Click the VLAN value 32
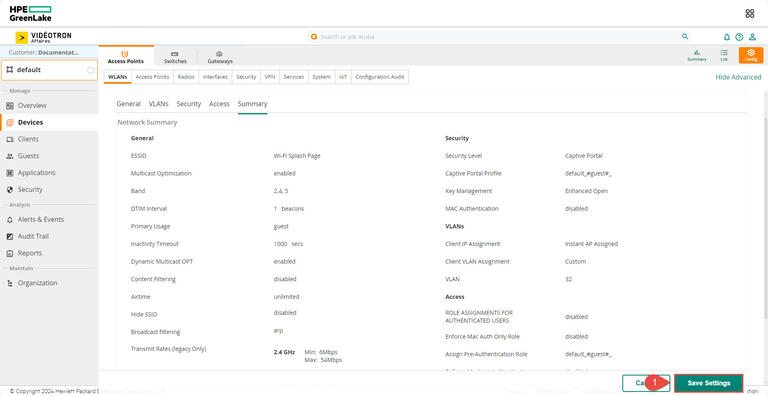 tap(568, 279)
